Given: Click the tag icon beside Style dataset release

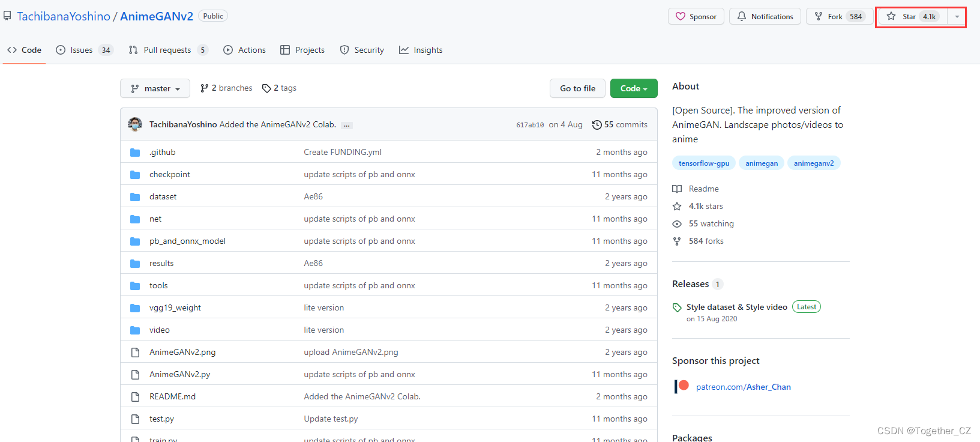Looking at the screenshot, I should point(677,307).
